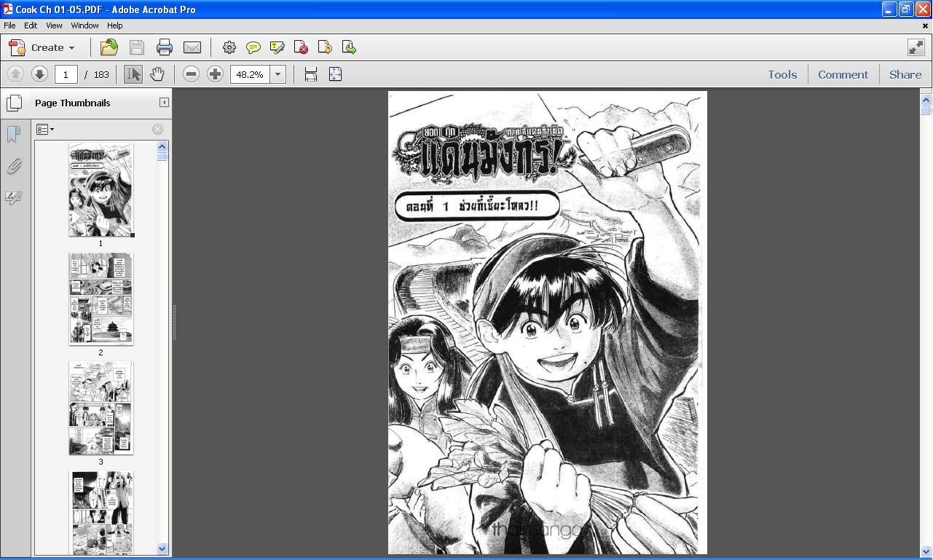Zoom in with the plus button
This screenshot has height=560, width=933.
pos(215,74)
